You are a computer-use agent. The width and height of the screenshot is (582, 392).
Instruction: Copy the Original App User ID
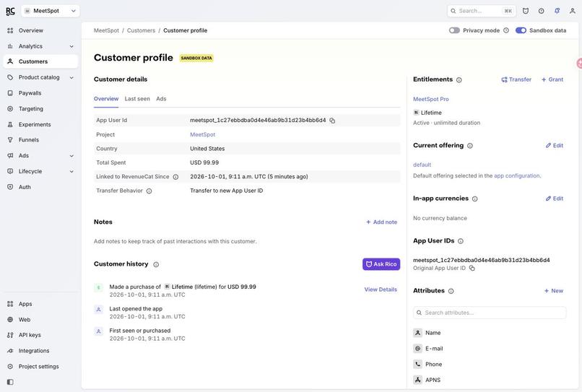472,268
